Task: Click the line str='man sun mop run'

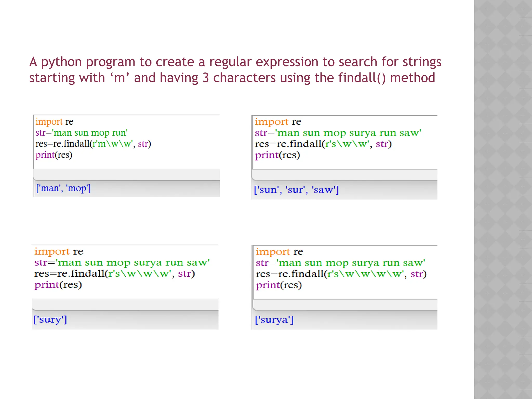Action: coord(82,133)
